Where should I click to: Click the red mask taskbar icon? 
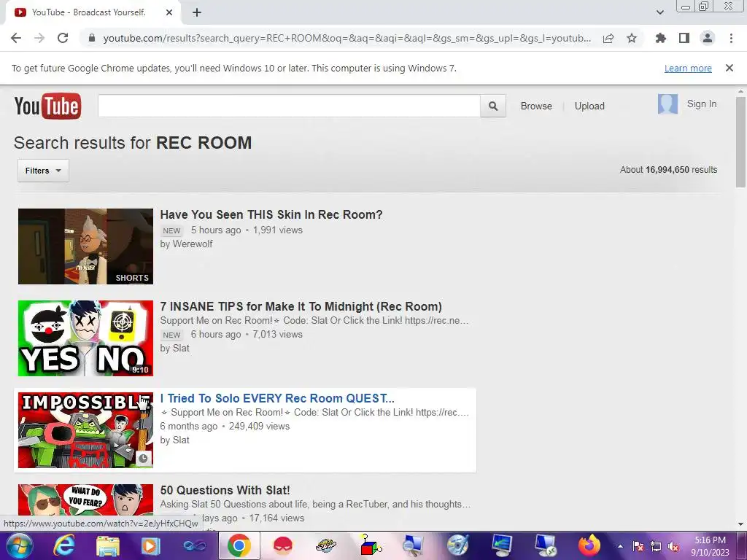282,545
